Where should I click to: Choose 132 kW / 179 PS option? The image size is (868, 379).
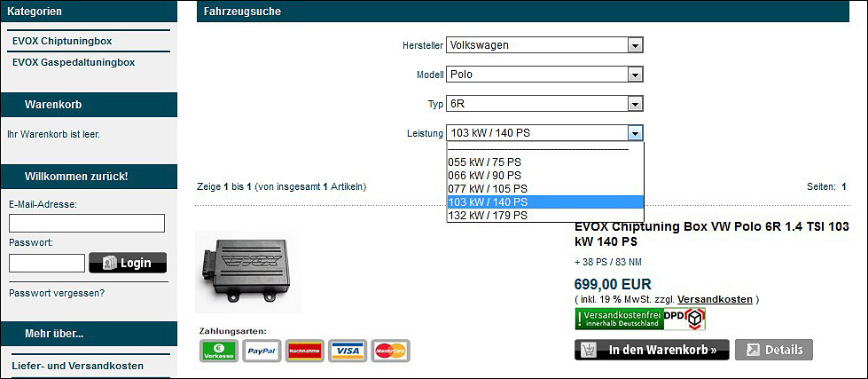coord(488,215)
